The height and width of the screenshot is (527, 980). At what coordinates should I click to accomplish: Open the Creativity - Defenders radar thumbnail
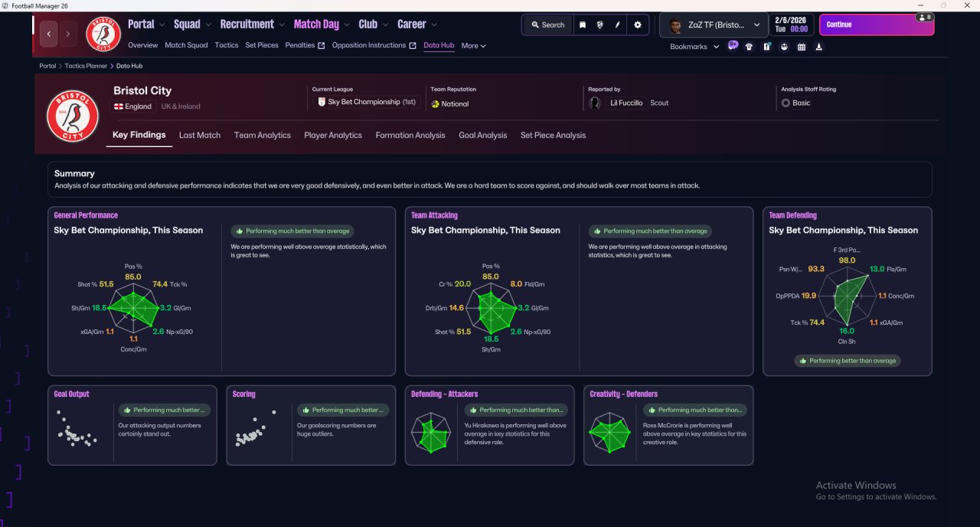point(609,433)
